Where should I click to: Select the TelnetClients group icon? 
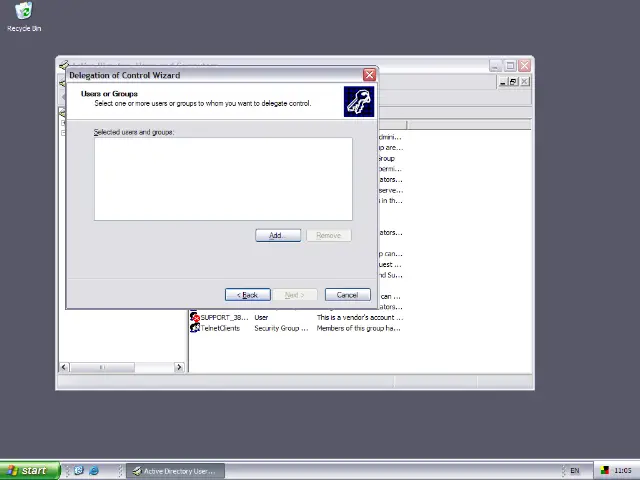coord(195,328)
